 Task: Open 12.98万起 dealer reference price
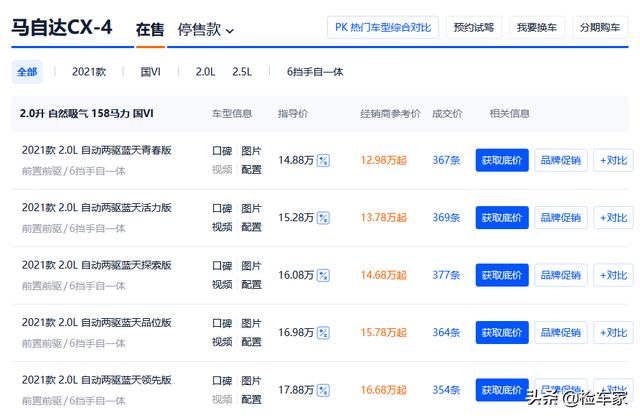click(384, 160)
